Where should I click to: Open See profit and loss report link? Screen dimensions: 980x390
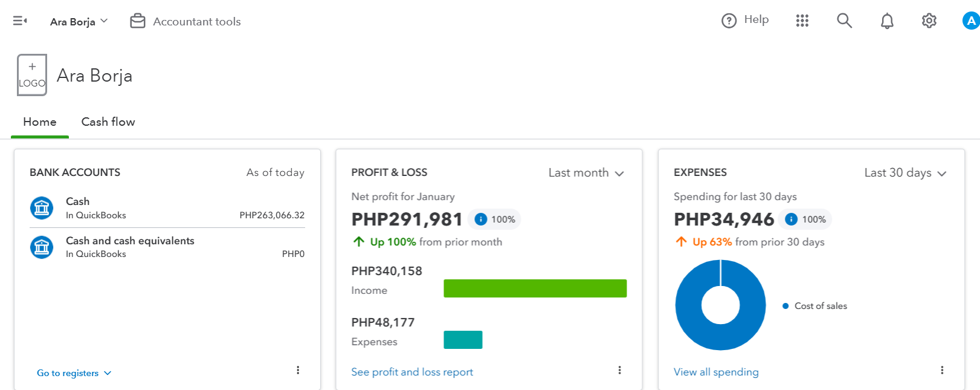pos(412,372)
